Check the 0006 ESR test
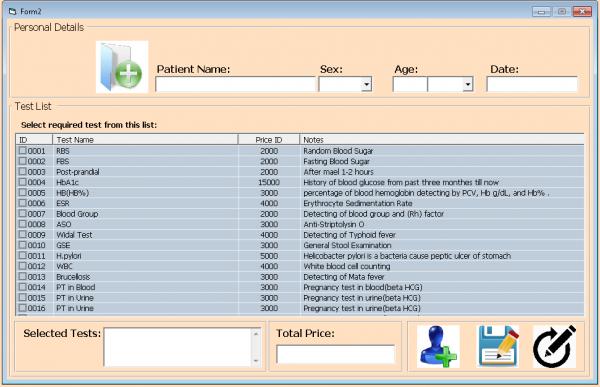The width and height of the screenshot is (600, 387). click(x=23, y=203)
